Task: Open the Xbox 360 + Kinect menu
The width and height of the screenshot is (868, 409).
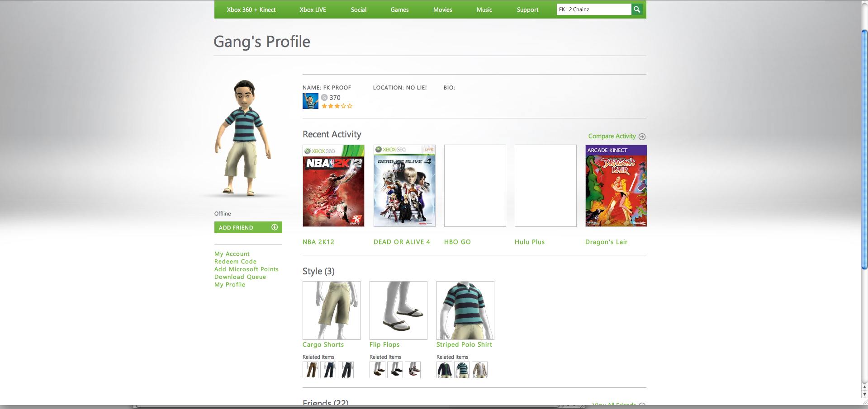Action: 251,9
